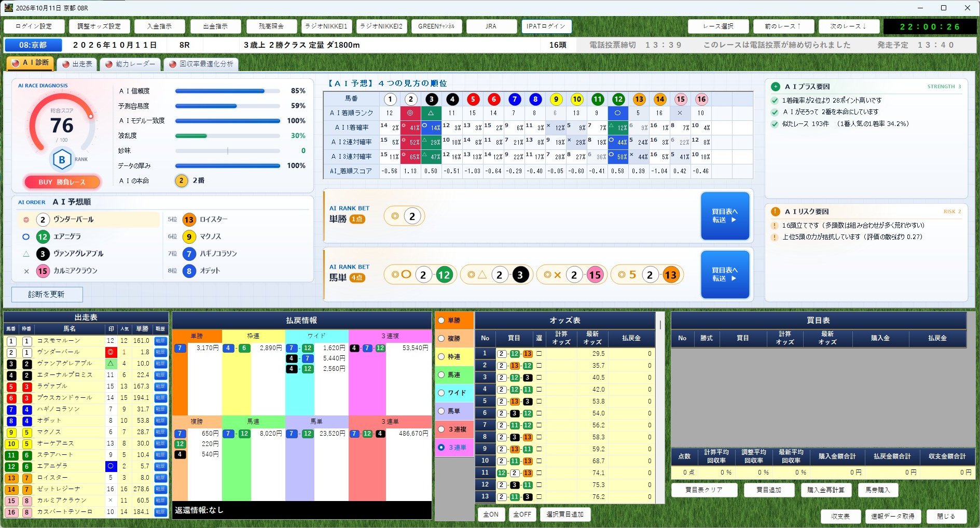
Task: Open 戦歴 history for ハギノコラソン
Action: click(x=161, y=409)
